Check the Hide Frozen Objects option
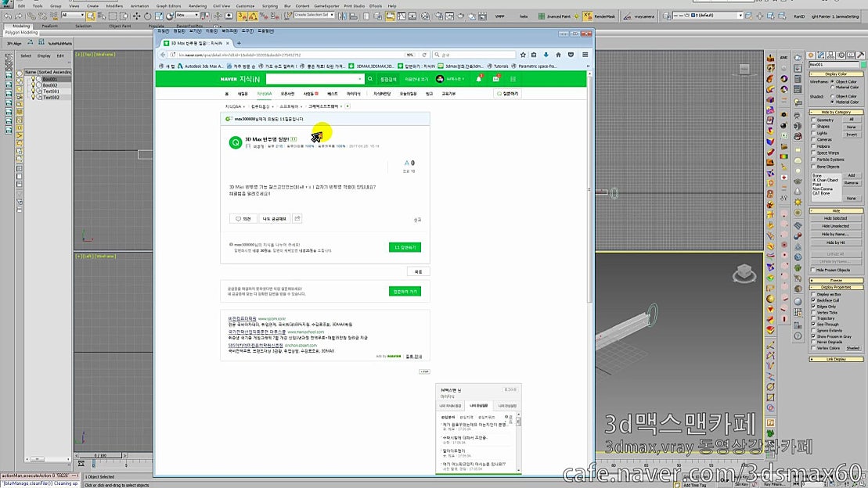The width and height of the screenshot is (868, 488). [x=814, y=270]
